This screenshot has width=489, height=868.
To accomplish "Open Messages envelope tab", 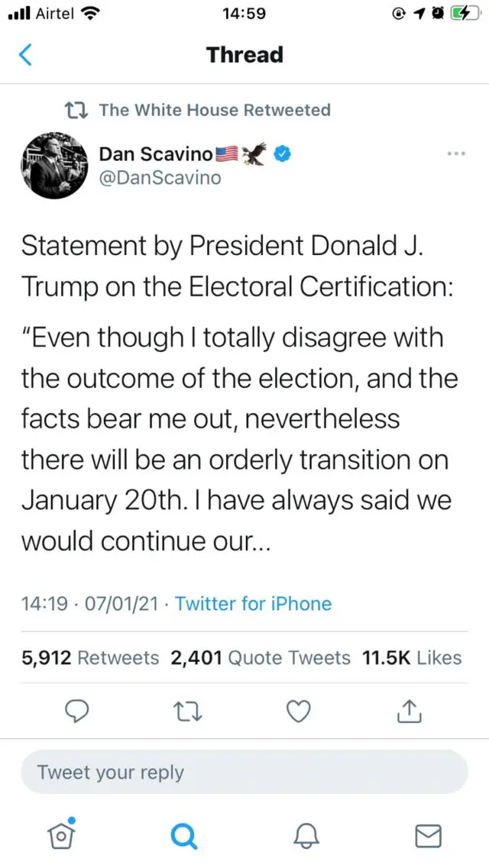I will (428, 836).
